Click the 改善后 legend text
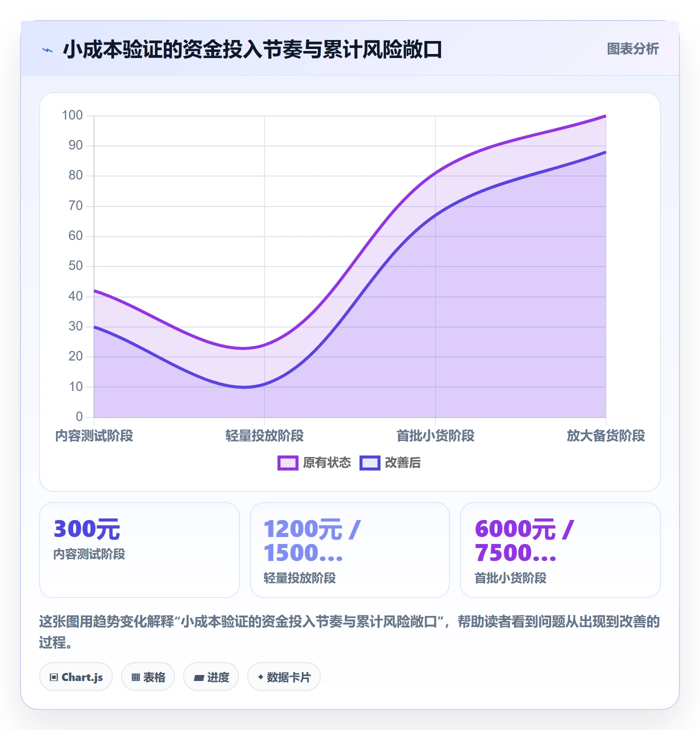 pyautogui.click(x=403, y=463)
